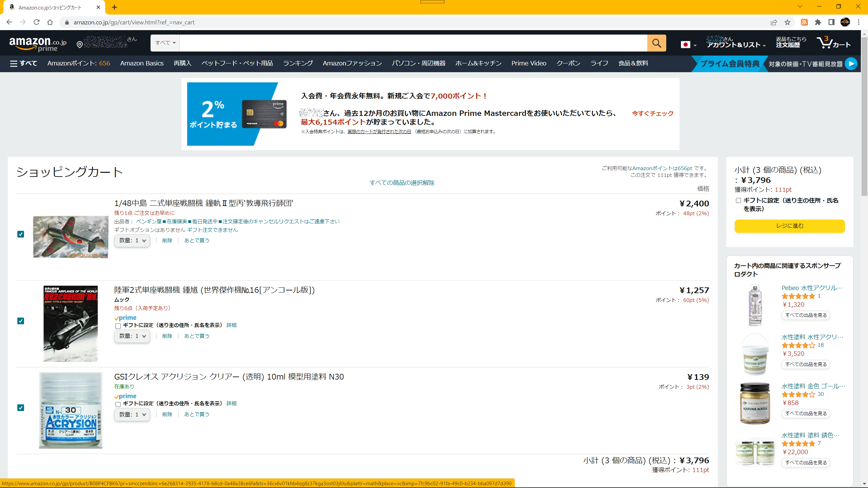Open a new browser tab
The width and height of the screenshot is (868, 488).
115,7
